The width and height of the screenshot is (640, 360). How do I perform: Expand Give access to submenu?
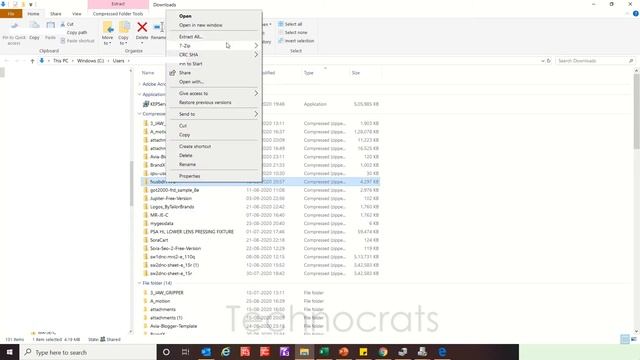(214, 93)
